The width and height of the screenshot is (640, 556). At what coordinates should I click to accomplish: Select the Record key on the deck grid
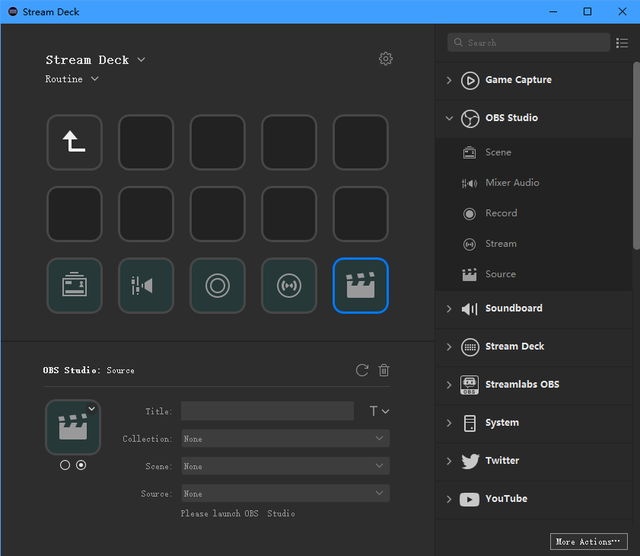click(x=218, y=285)
